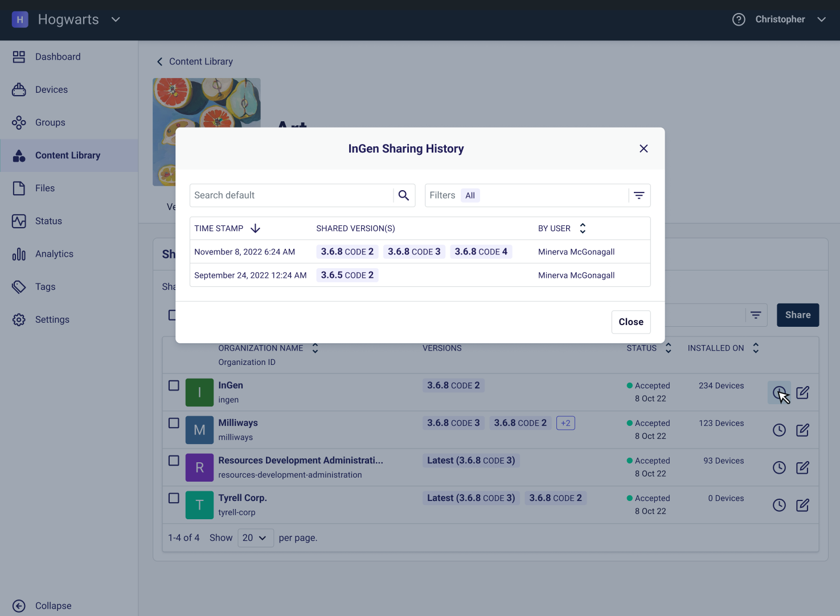Click the purple R avatar for Resources Development
840x616 pixels.
[199, 467]
